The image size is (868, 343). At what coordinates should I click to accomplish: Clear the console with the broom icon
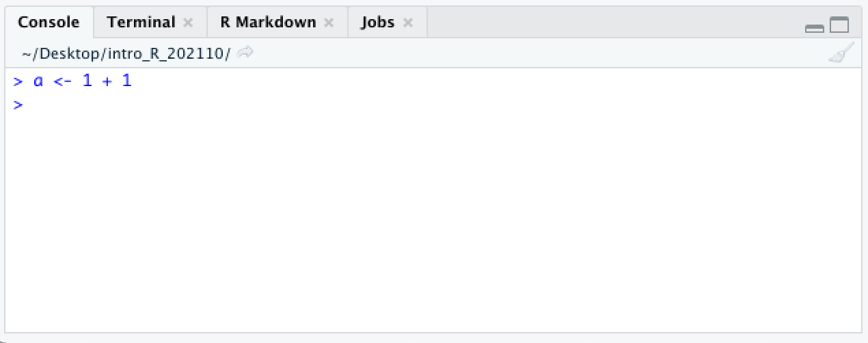pyautogui.click(x=841, y=53)
